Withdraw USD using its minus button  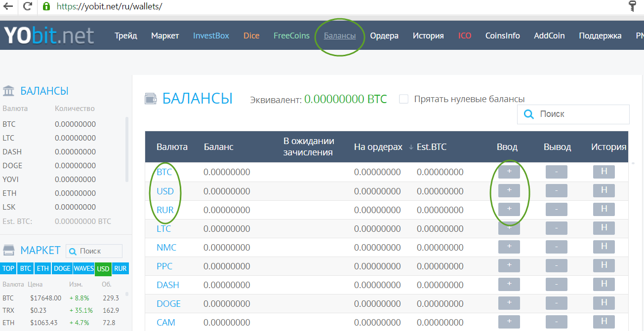click(557, 190)
